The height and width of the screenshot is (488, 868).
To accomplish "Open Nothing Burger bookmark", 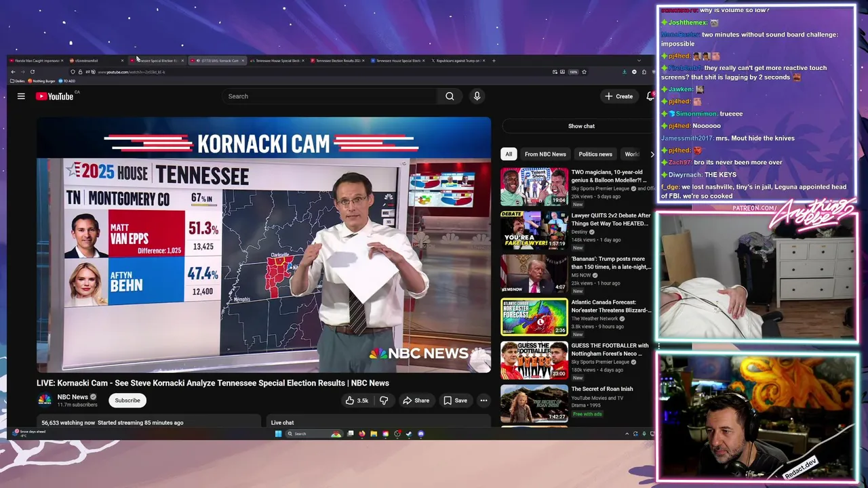I will pyautogui.click(x=43, y=81).
